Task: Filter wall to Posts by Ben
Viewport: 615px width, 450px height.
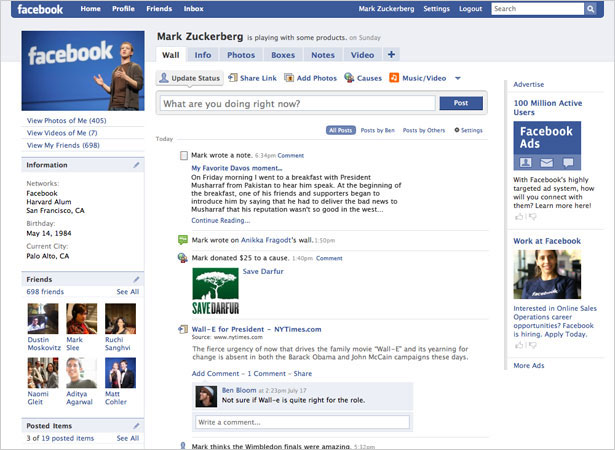Action: click(378, 130)
